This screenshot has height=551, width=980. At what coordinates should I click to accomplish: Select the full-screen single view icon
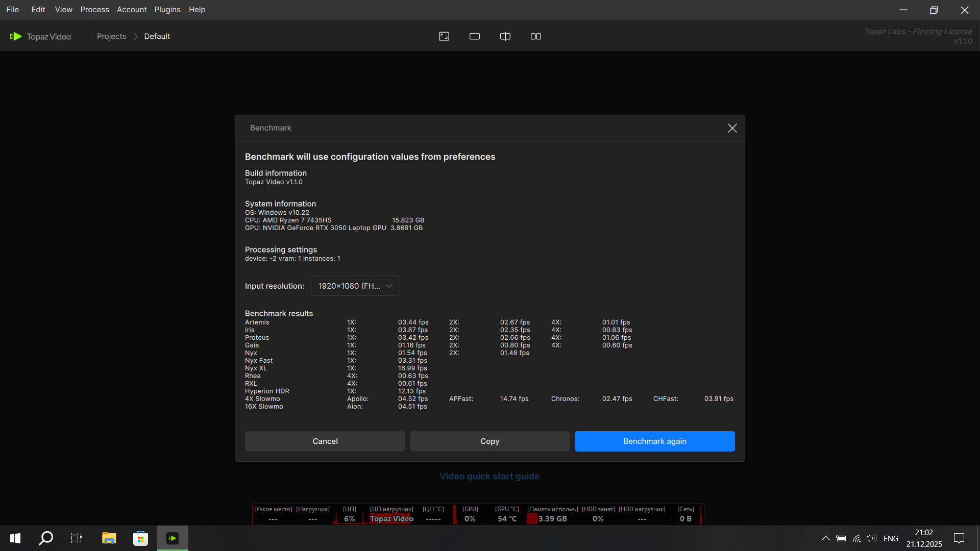point(444,36)
